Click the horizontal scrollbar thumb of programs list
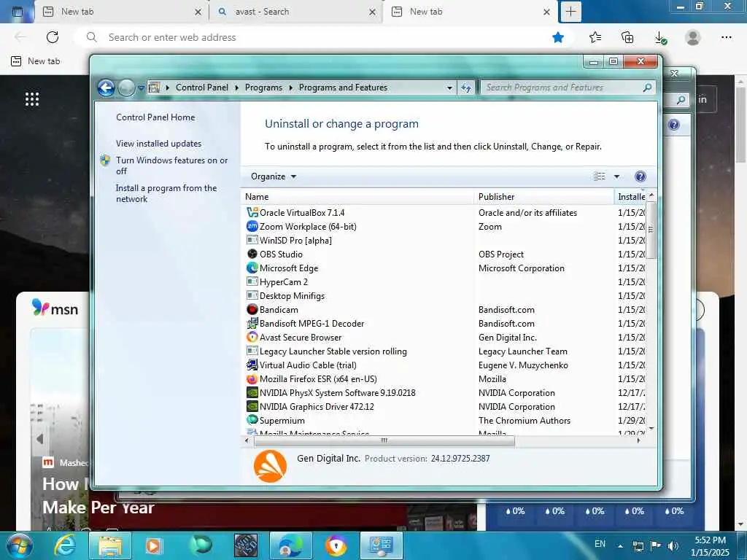This screenshot has width=747, height=560. point(384,440)
